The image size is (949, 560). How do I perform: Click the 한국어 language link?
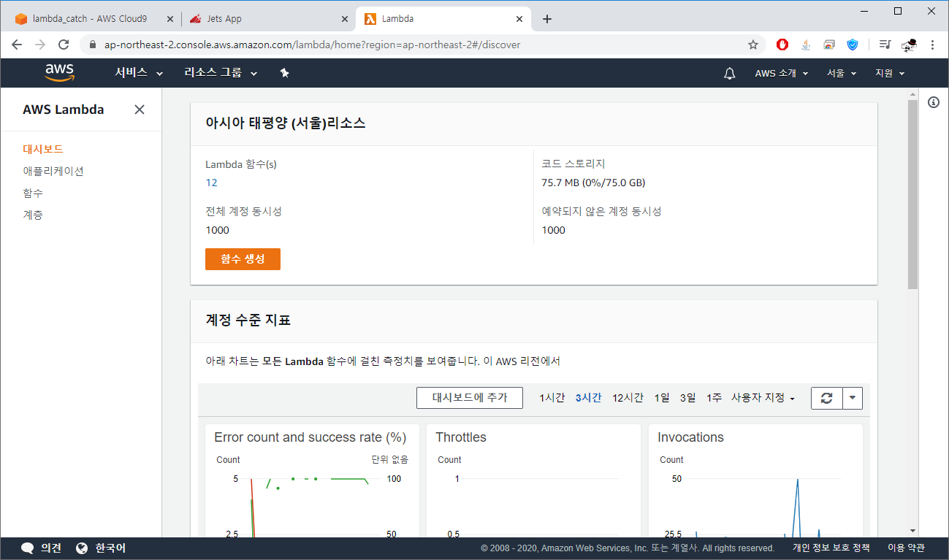coord(110,548)
